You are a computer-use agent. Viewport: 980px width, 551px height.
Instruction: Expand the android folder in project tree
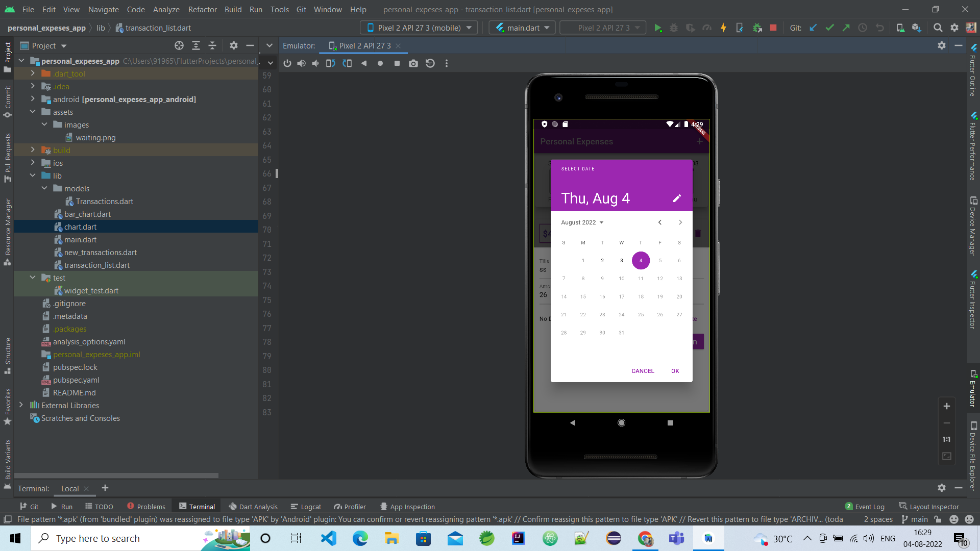[x=33, y=99]
